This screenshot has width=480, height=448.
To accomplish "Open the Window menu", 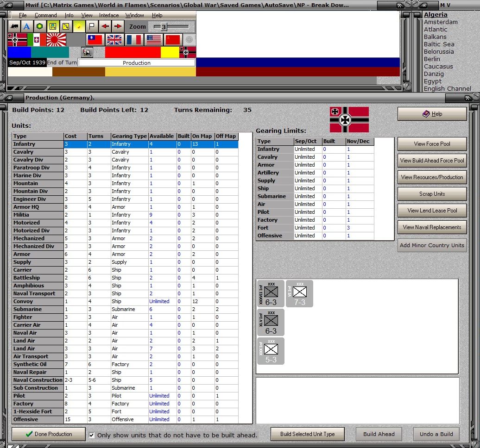I will coord(134,15).
